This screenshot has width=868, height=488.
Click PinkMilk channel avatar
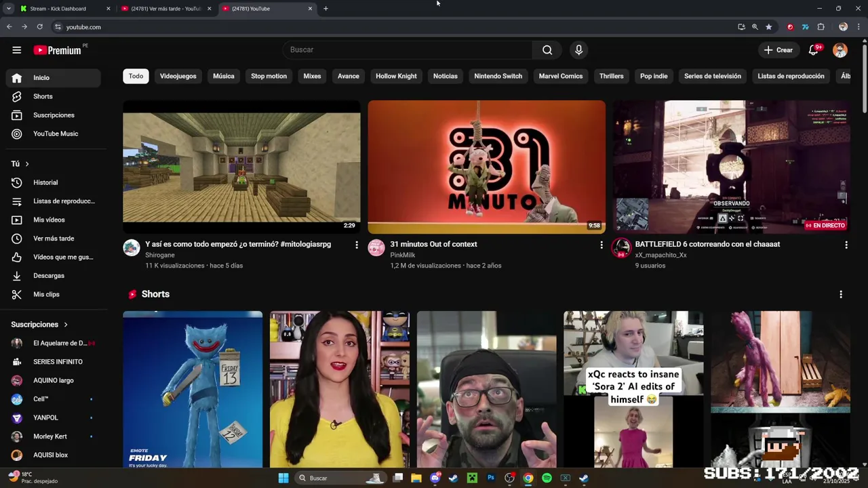376,247
